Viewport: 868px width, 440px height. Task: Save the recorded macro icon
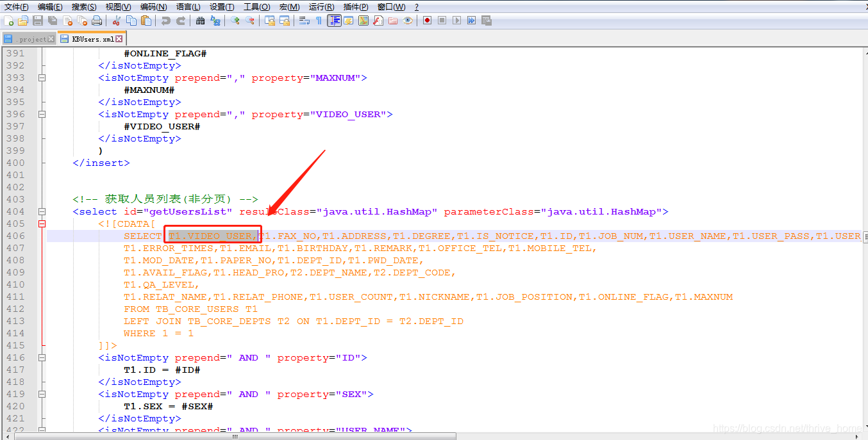click(487, 20)
